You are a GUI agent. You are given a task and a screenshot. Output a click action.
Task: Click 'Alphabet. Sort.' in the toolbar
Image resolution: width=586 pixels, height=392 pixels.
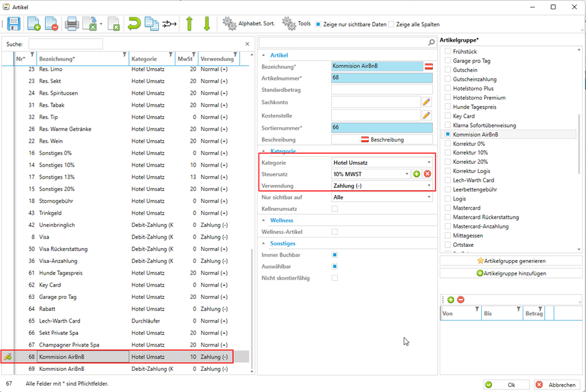[x=251, y=24]
